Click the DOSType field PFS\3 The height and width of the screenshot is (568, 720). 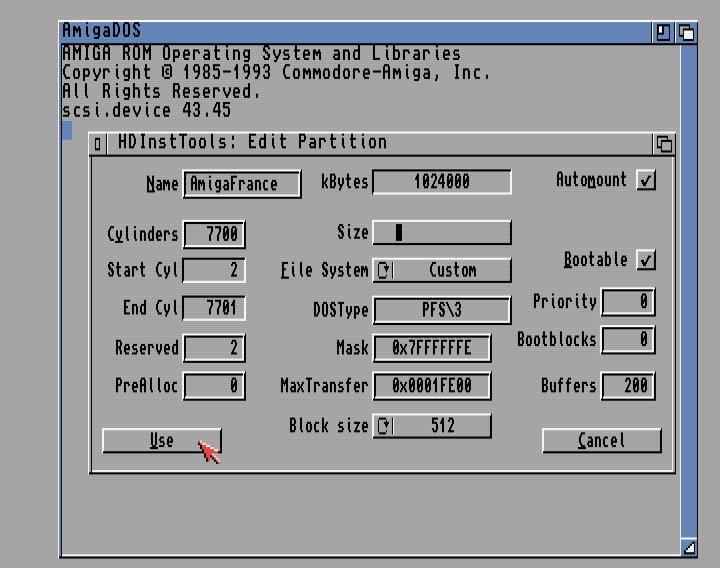click(442, 310)
